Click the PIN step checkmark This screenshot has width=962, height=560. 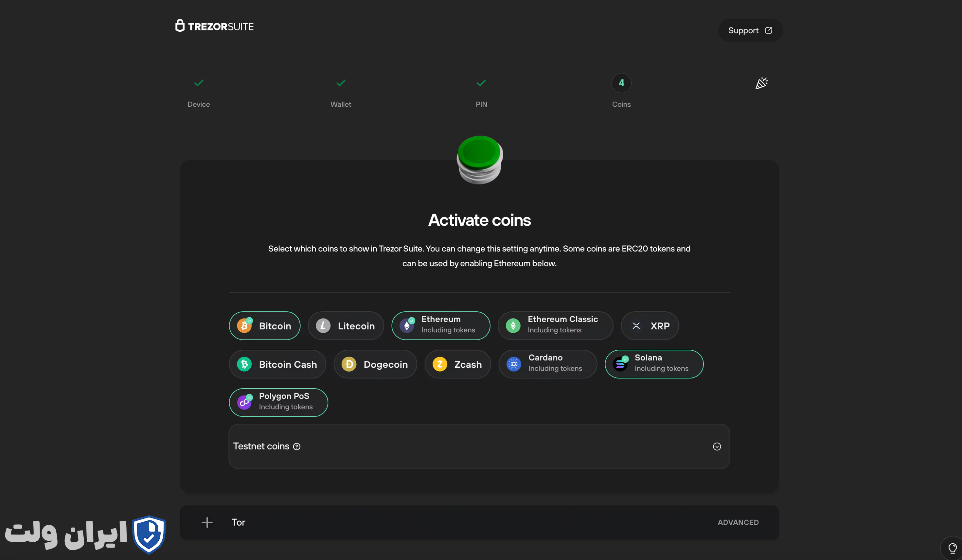coord(481,83)
